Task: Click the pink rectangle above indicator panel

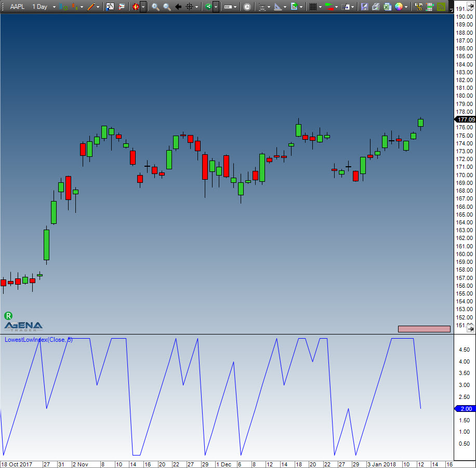Action: pyautogui.click(x=424, y=329)
